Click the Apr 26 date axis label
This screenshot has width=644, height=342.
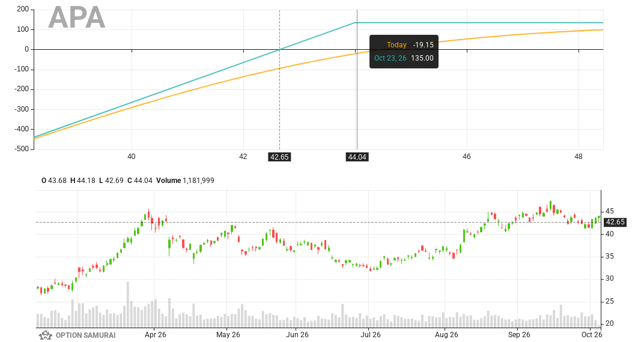(155, 335)
